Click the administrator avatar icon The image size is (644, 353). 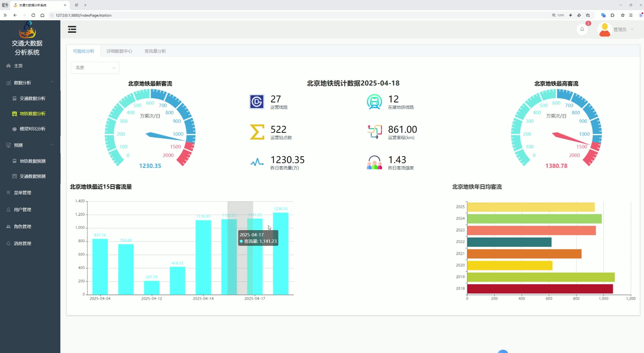point(604,29)
